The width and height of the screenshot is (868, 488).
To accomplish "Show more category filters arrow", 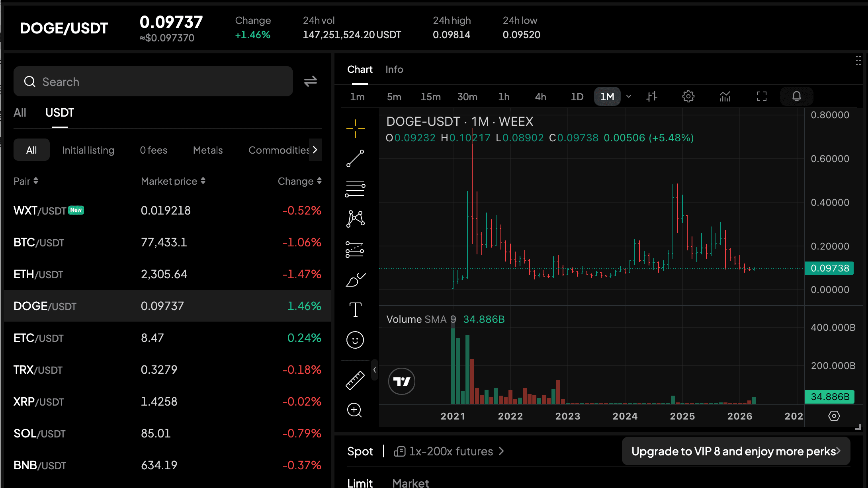I will coord(315,150).
